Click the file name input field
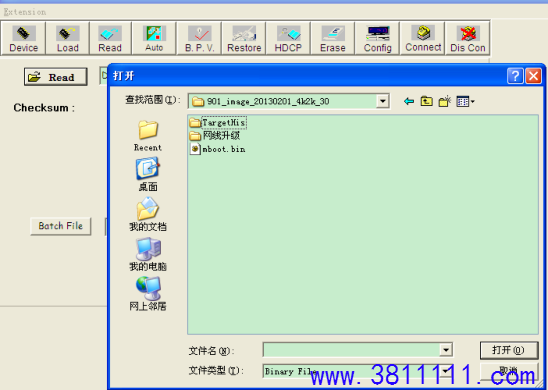The width and height of the screenshot is (548, 390). (351, 350)
